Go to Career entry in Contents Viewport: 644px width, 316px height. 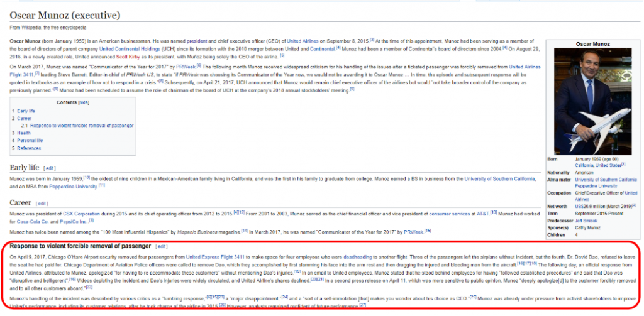click(25, 119)
